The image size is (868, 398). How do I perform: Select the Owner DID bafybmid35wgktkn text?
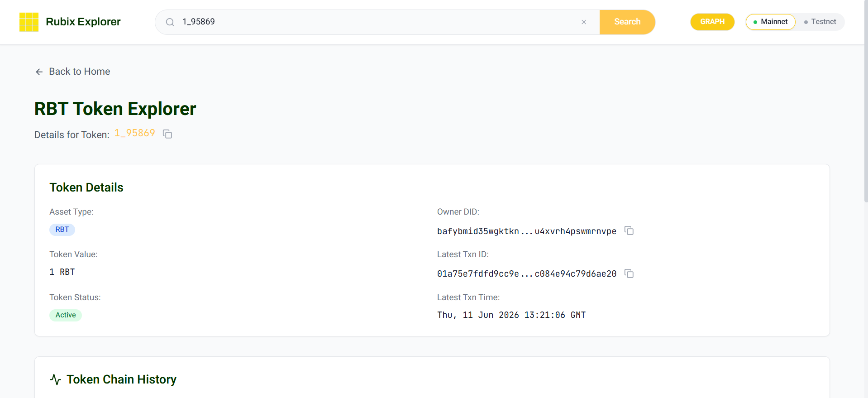(x=527, y=231)
